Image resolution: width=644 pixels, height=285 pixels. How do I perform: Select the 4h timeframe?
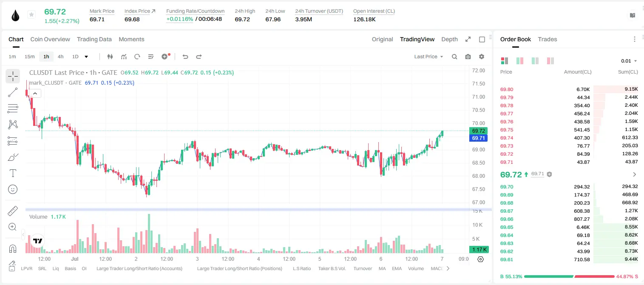point(60,57)
